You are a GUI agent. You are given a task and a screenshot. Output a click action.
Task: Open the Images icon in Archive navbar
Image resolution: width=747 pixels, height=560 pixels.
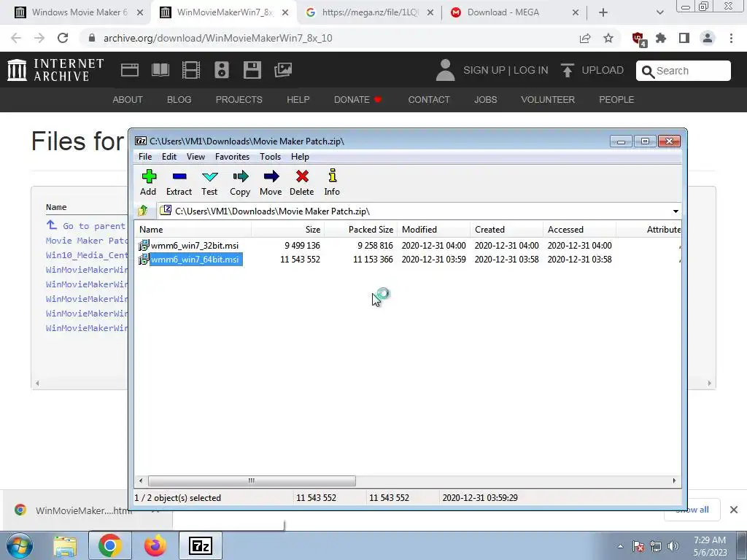(283, 70)
